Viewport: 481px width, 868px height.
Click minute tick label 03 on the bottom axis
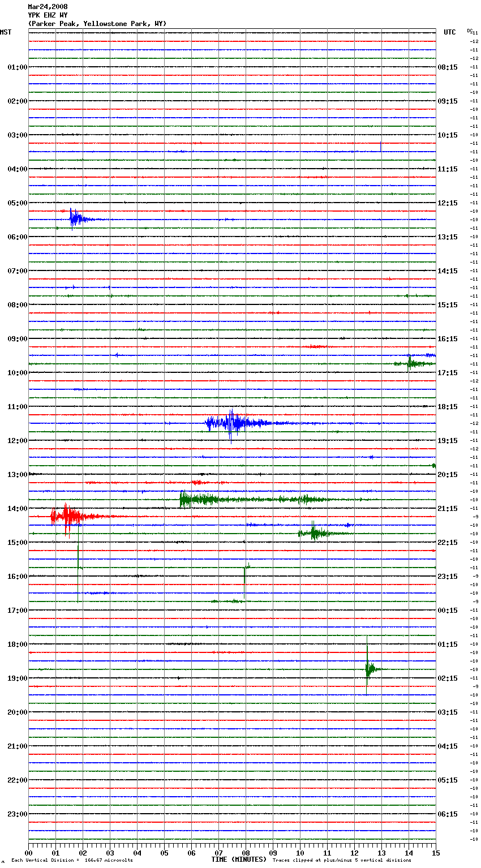coord(110,853)
